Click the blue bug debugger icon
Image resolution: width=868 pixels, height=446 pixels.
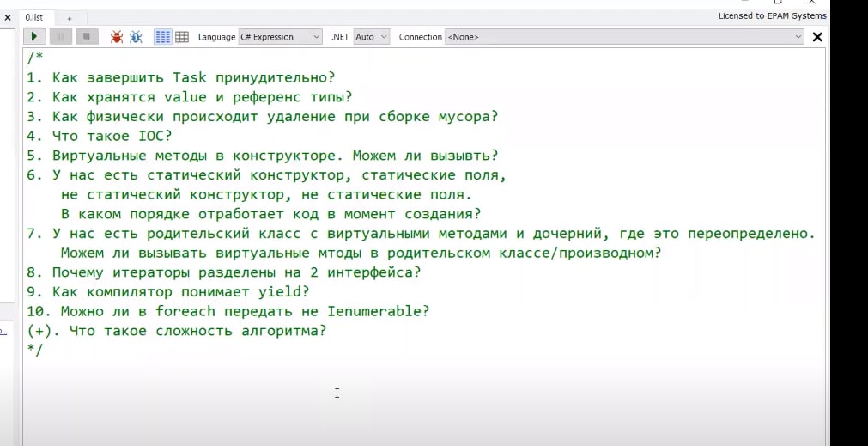coord(136,37)
